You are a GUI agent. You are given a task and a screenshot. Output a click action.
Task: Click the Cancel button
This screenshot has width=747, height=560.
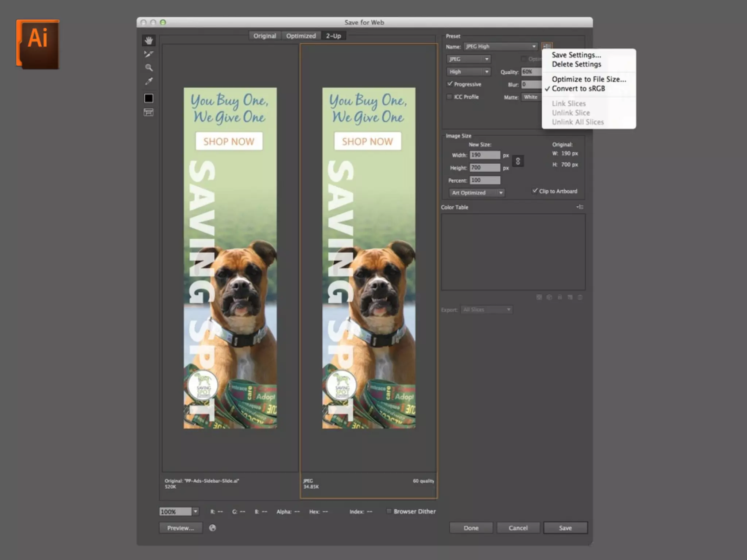tap(518, 528)
